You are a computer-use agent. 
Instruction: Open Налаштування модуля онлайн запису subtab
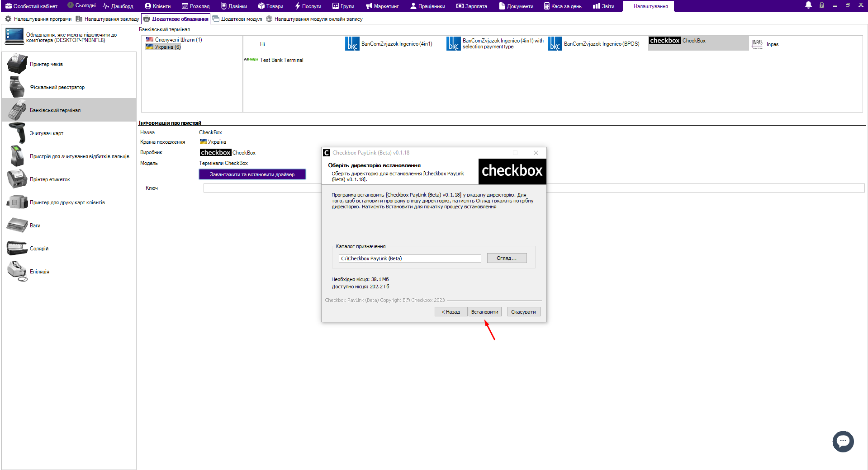tap(314, 19)
